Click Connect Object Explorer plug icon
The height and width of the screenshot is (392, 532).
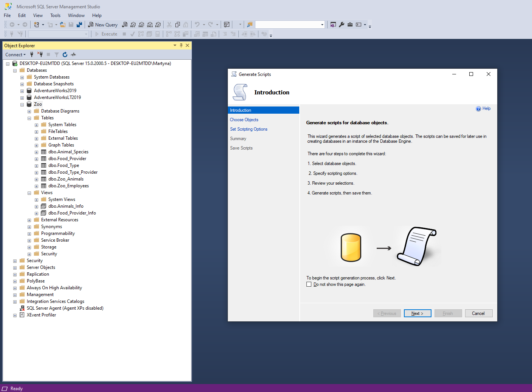tap(32, 54)
